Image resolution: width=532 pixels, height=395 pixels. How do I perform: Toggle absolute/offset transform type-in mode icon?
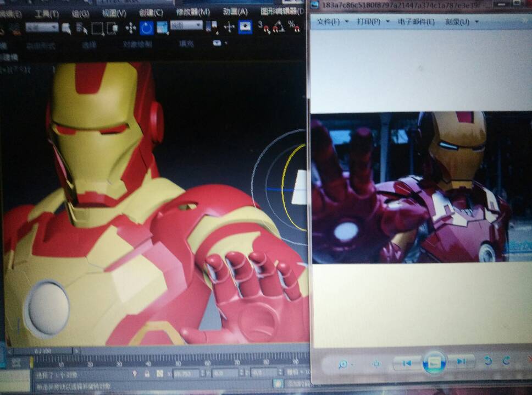point(160,374)
